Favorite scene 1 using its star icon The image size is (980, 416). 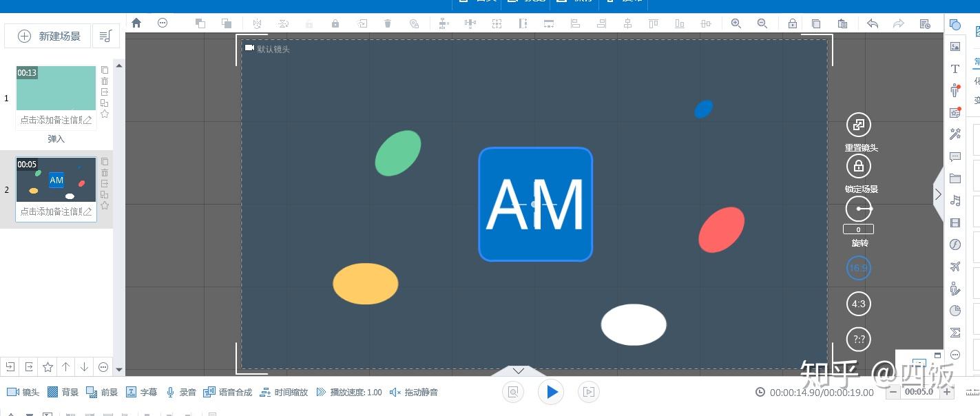pyautogui.click(x=105, y=114)
